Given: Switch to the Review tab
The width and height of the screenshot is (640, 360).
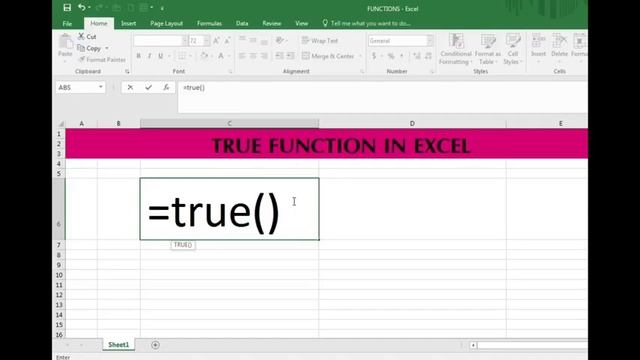Looking at the screenshot, I should pyautogui.click(x=272, y=23).
